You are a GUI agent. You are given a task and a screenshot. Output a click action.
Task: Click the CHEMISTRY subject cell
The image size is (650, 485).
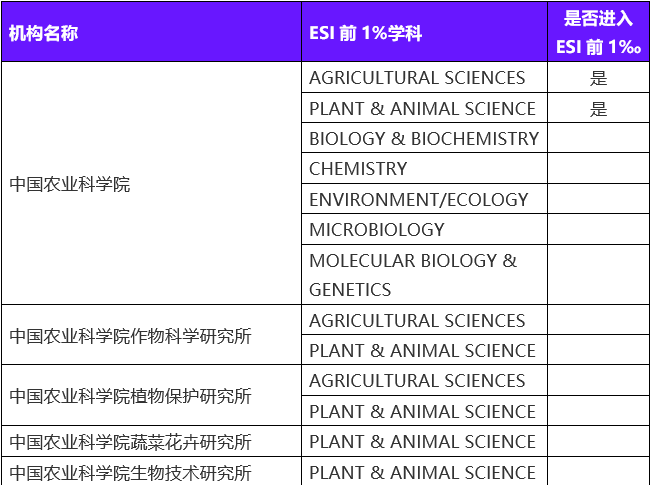[x=358, y=169]
